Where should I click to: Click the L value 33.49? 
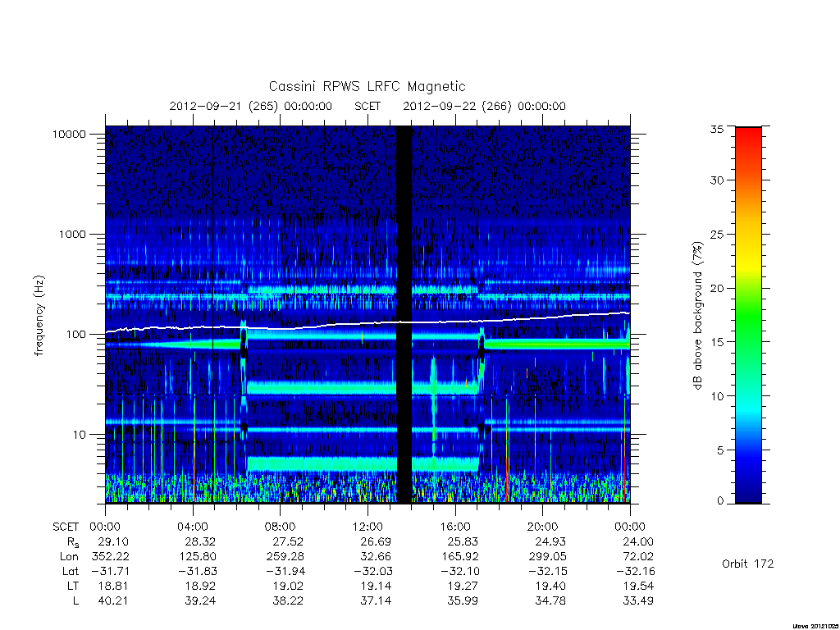point(638,600)
